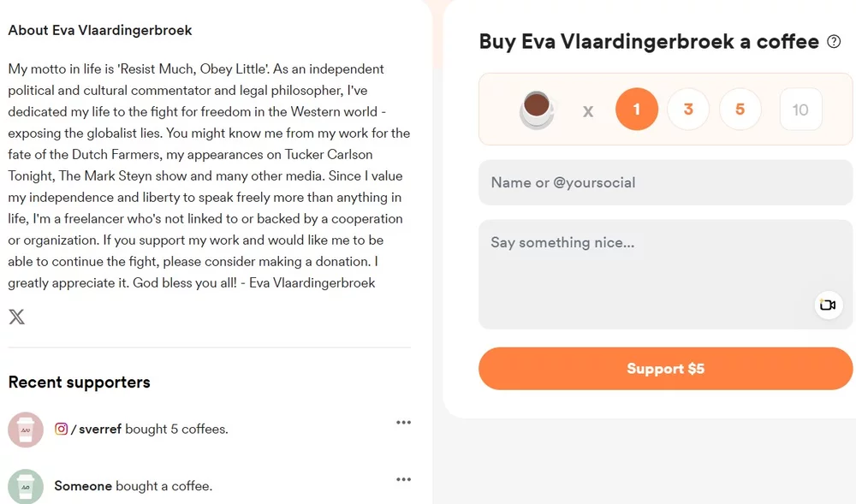Screen dimensions: 856x504
Task: Open options menu for sverref's 5-coffee support
Action: point(403,422)
